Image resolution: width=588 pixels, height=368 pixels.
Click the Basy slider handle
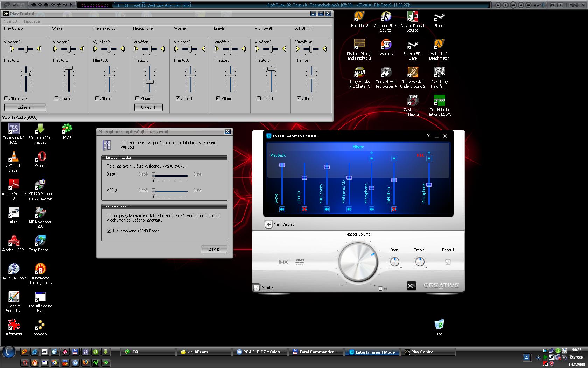153,176
